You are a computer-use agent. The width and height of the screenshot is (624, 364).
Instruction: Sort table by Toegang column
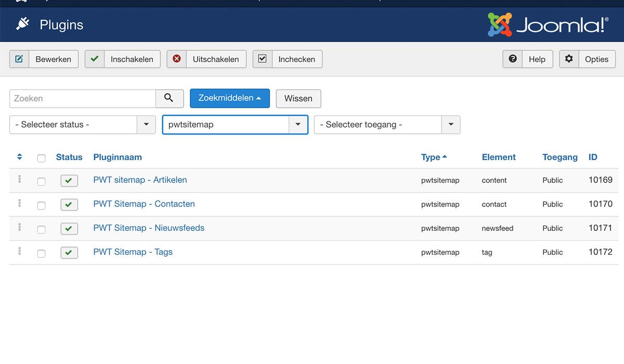pos(560,157)
